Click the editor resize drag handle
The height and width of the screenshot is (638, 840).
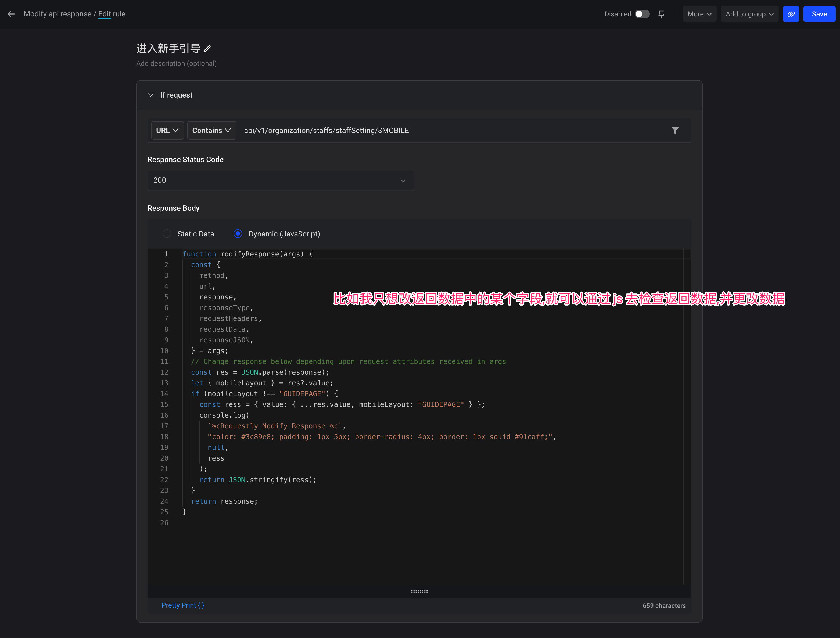tap(419, 591)
